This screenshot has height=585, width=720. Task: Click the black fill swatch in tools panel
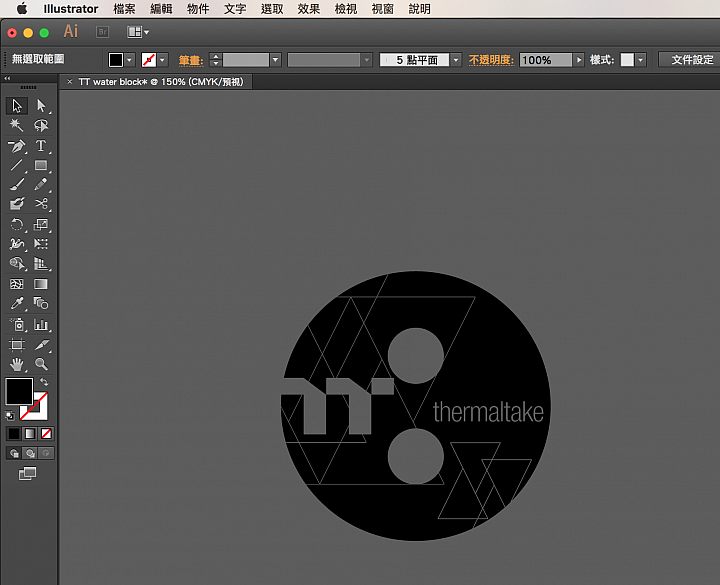tap(18, 391)
